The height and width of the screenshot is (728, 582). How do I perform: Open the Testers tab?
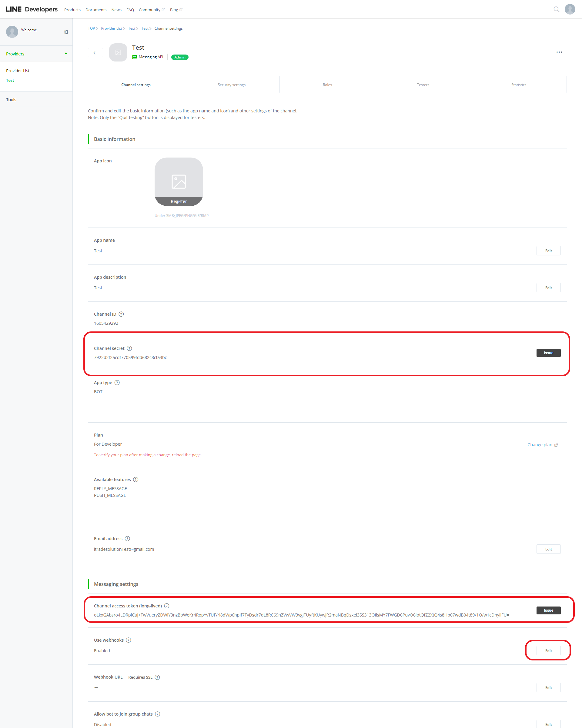click(x=423, y=85)
